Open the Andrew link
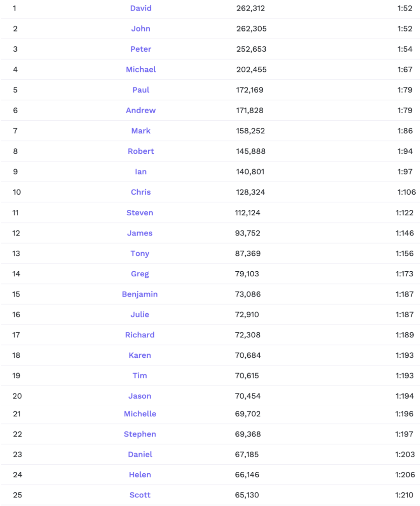The width and height of the screenshot is (420, 506). (141, 111)
